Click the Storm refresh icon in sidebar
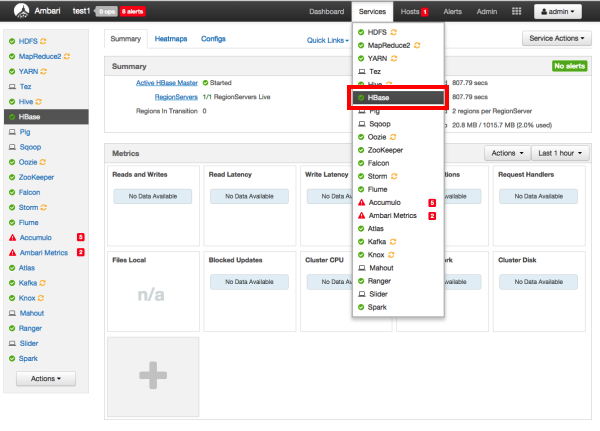The height and width of the screenshot is (431, 600). pos(44,207)
